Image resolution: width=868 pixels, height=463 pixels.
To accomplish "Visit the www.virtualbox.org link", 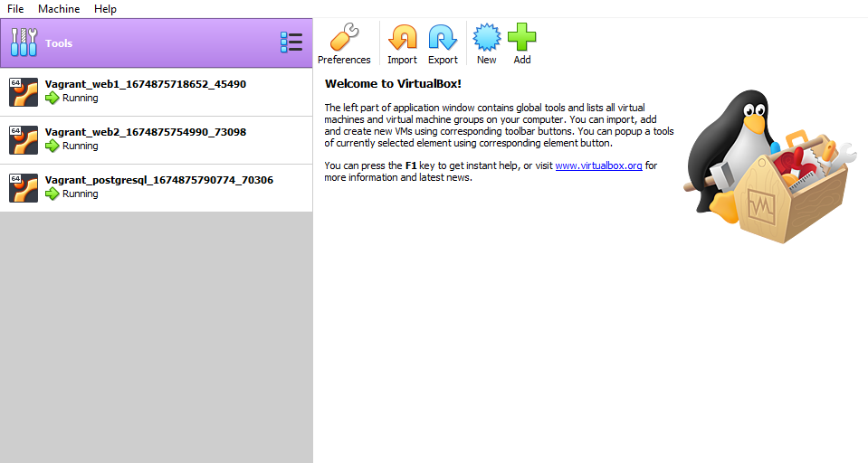I will pyautogui.click(x=598, y=165).
